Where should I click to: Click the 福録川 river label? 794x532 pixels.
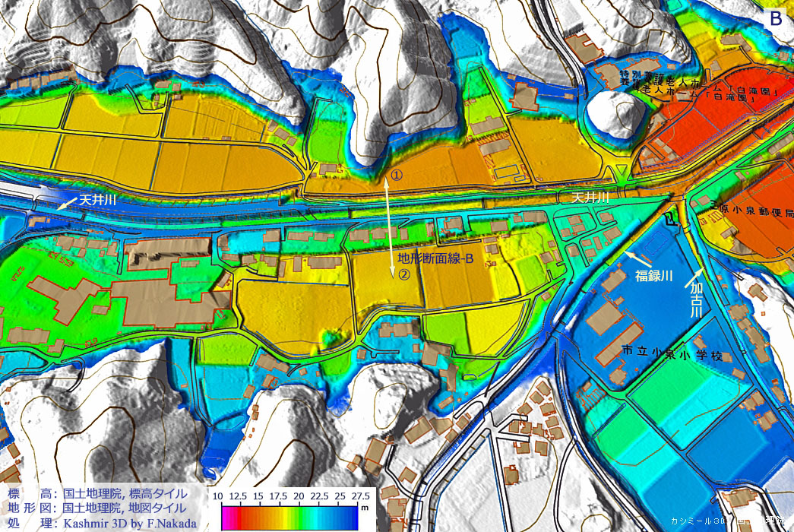654,275
